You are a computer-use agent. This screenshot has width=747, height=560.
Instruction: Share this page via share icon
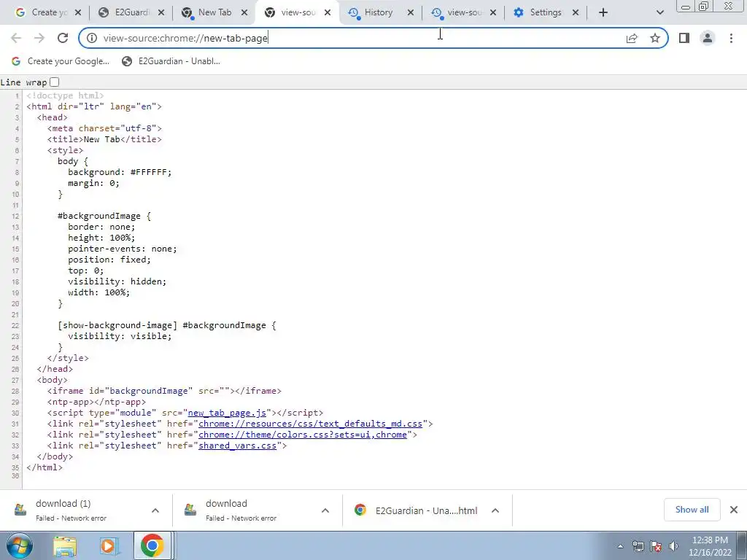632,38
